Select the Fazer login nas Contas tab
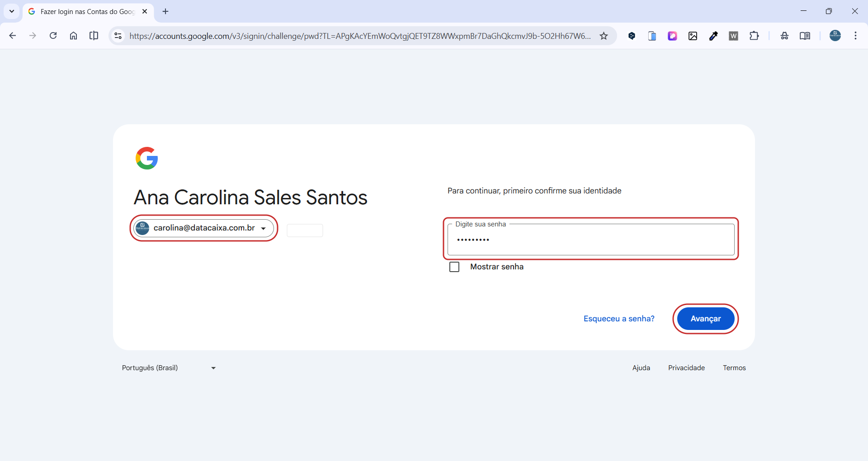The image size is (868, 461). point(86,12)
